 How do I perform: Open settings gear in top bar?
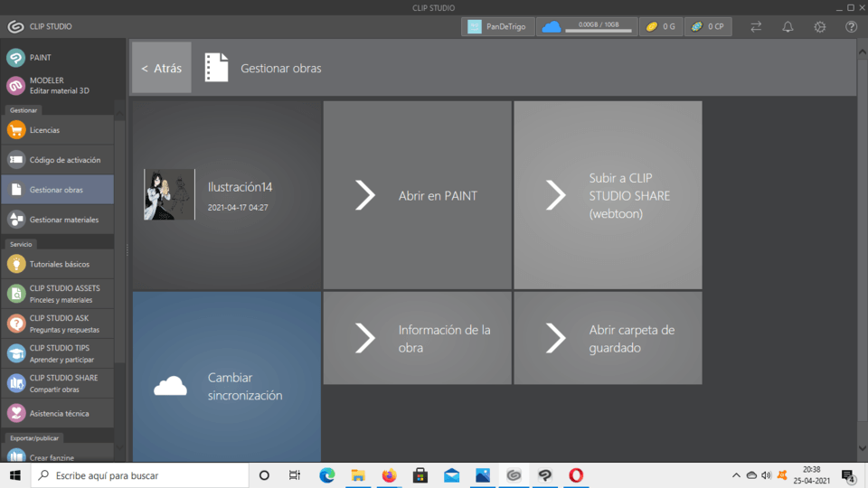click(x=820, y=26)
